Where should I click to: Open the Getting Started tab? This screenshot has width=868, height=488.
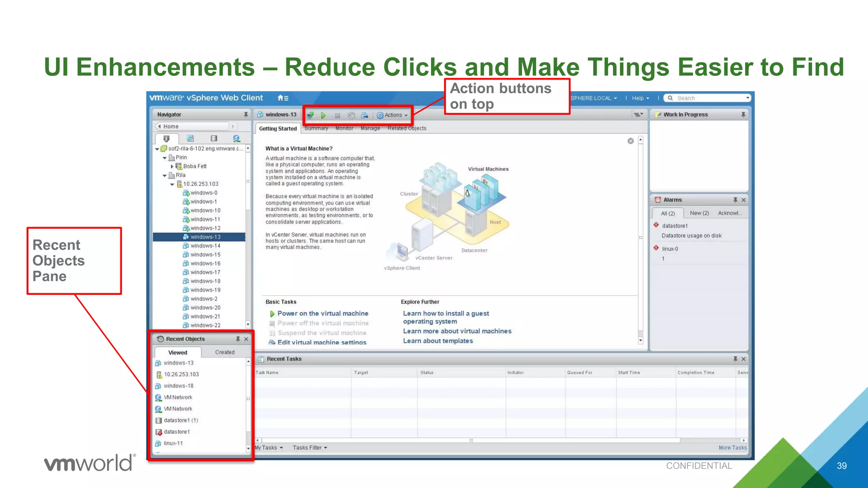[278, 129]
